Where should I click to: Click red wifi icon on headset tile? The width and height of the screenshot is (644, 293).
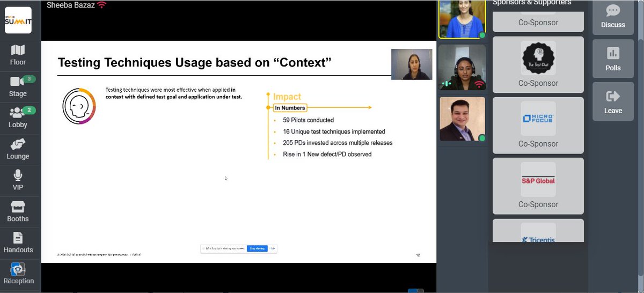pos(479,84)
